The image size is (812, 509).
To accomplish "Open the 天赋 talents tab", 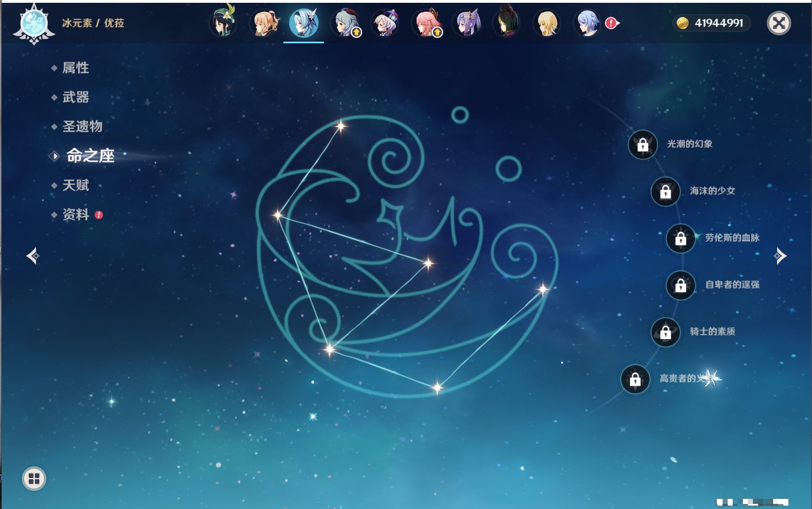I will point(75,185).
